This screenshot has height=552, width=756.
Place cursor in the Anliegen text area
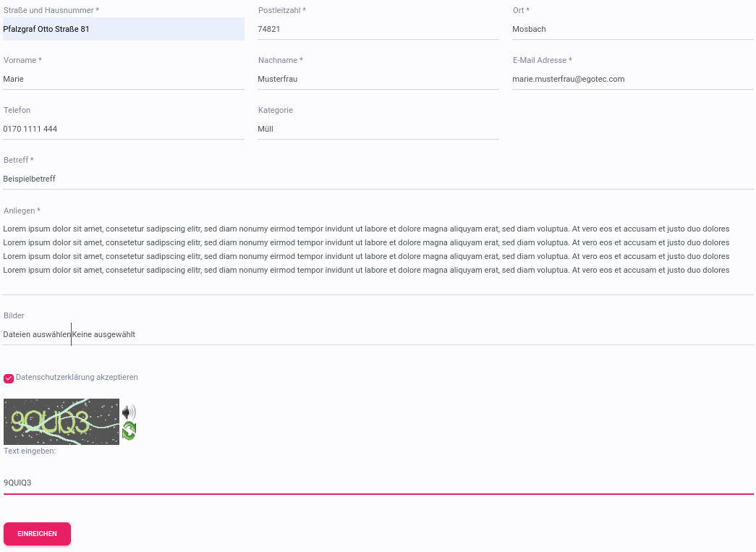click(378, 257)
